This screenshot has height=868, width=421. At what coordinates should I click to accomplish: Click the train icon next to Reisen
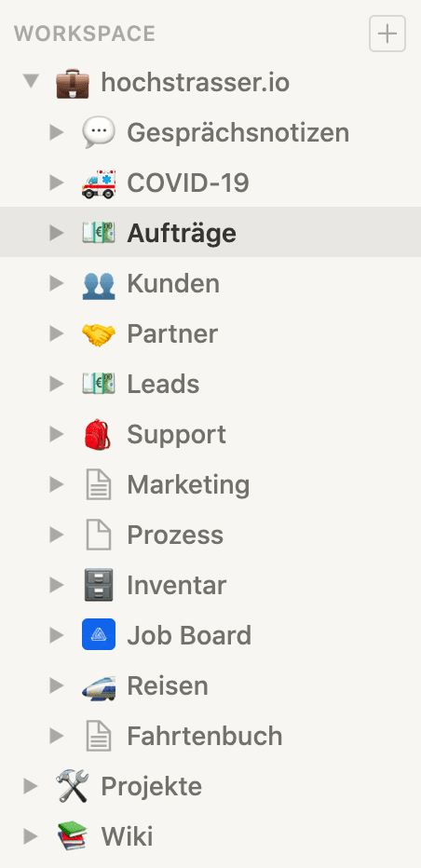99,685
